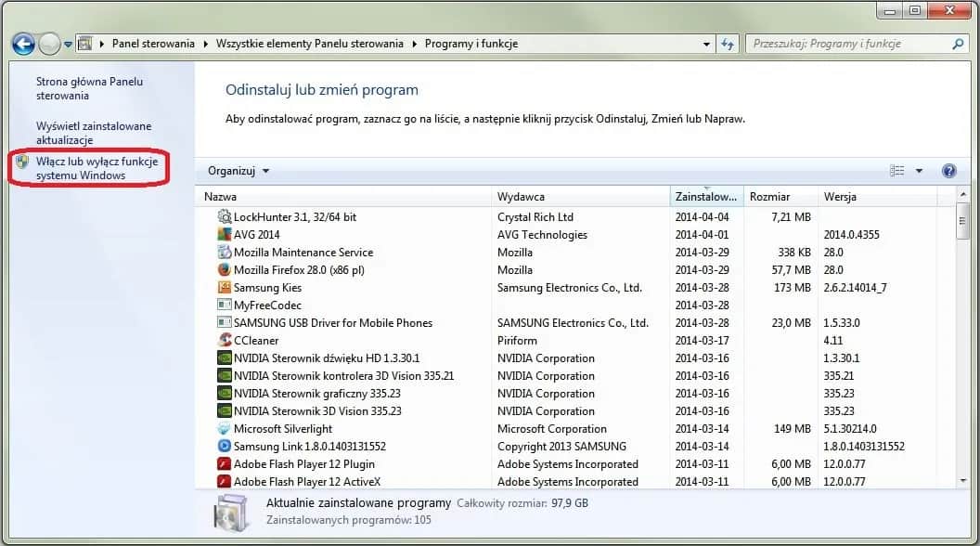Expand the address bar history dropdown
The image size is (980, 546).
point(707,43)
